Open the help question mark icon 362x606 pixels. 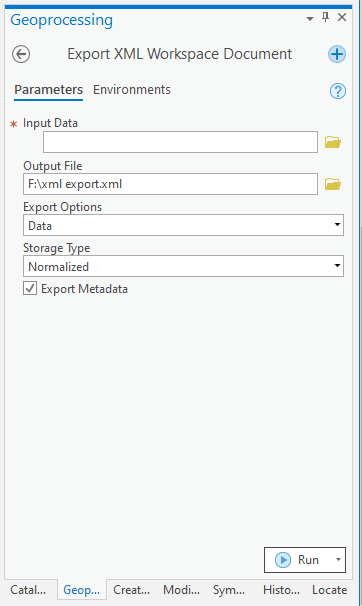point(338,91)
